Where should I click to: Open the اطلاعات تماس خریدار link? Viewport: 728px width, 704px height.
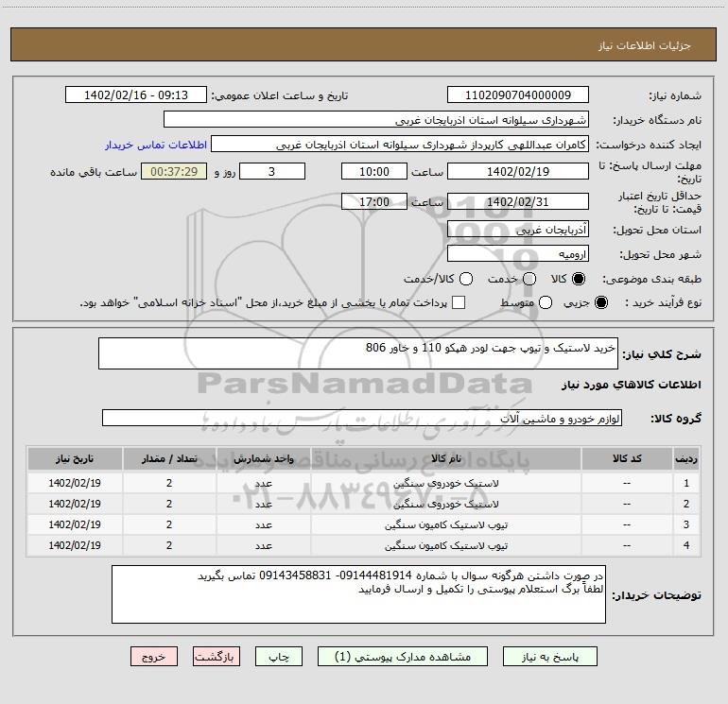(156, 145)
